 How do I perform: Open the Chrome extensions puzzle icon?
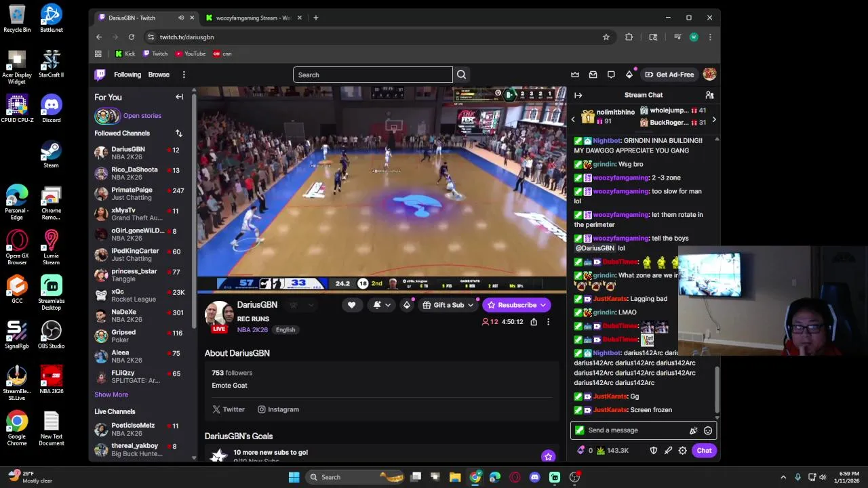point(629,37)
